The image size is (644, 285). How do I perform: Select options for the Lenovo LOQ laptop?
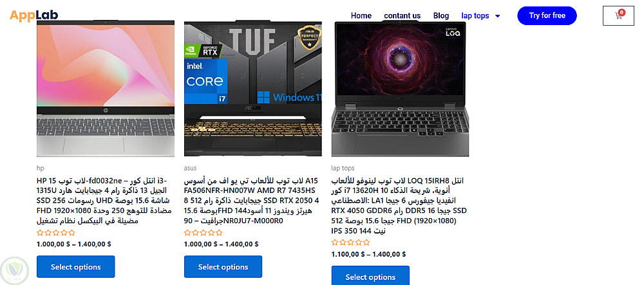[370, 275]
